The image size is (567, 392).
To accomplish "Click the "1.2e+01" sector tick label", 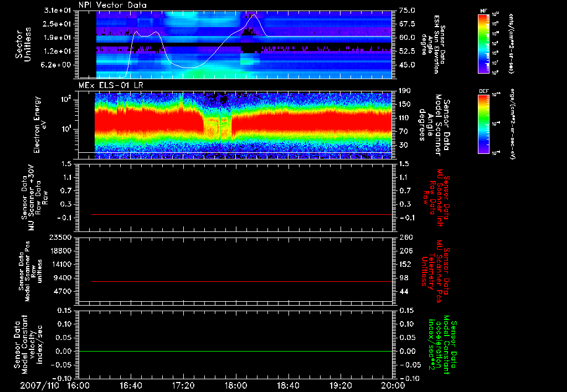I will pyautogui.click(x=58, y=51).
